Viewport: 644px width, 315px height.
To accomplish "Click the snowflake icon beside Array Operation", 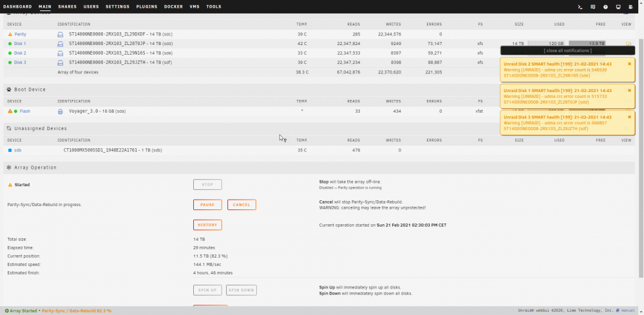I will 9,167.
